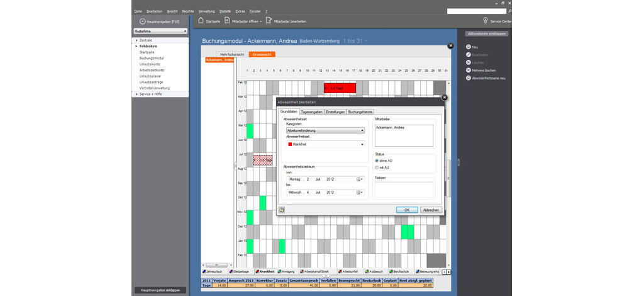This screenshot has width=644, height=296.
Task: Switch to the Tagesangaben tab
Action: [311, 111]
